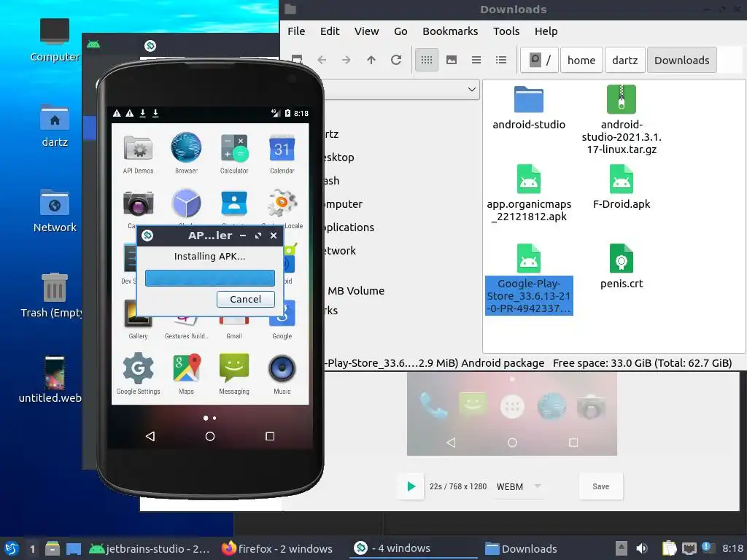
Task: Open Computer desktop icon
Action: tap(54, 41)
